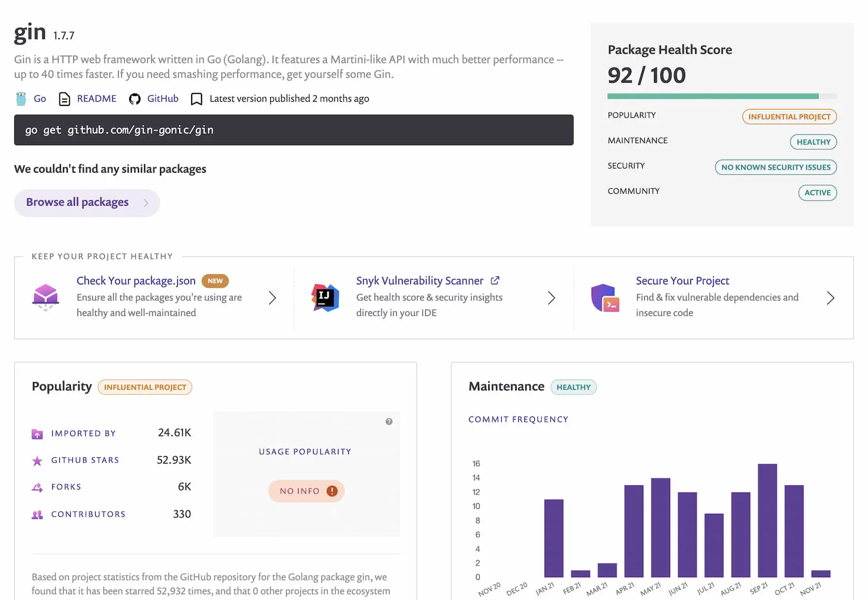Expand the Snyk Vulnerability Scanner chevron
The image size is (868, 600).
pyautogui.click(x=551, y=298)
